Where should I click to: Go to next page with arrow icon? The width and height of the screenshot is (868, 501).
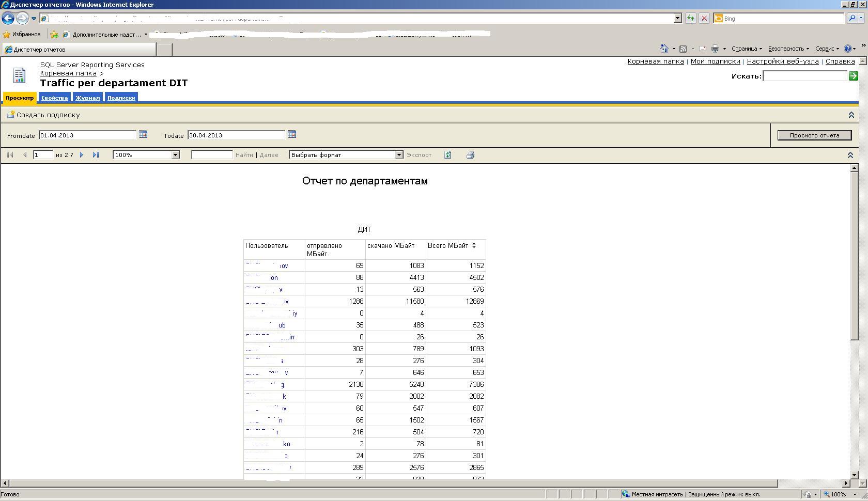click(82, 154)
